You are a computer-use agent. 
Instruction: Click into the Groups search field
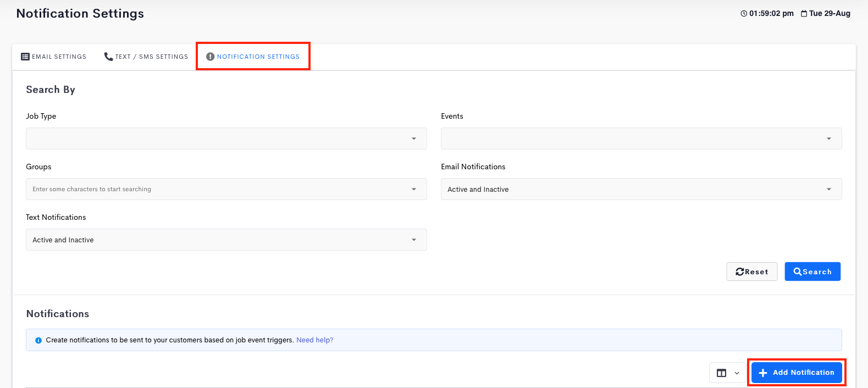[214, 189]
